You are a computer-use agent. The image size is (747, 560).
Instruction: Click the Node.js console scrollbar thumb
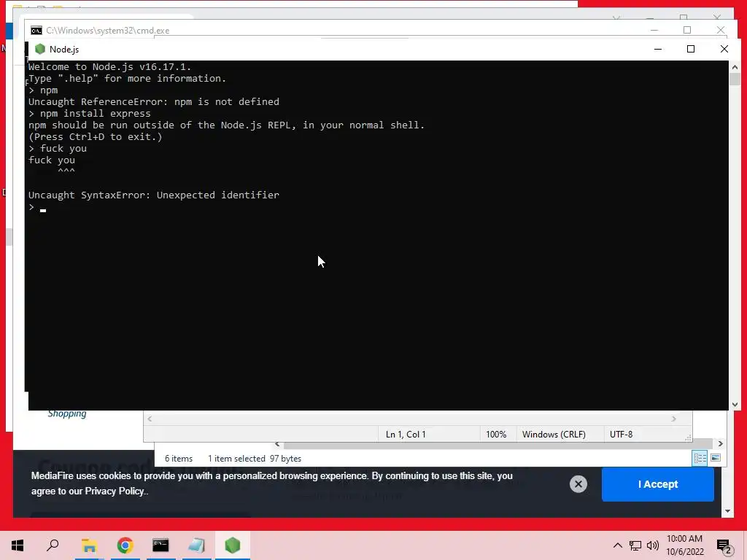(x=735, y=79)
